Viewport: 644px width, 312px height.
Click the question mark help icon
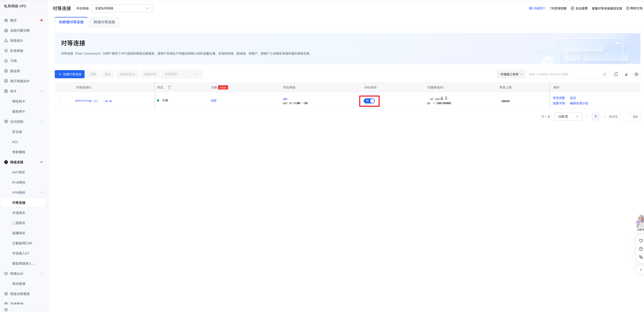pyautogui.click(x=641, y=249)
